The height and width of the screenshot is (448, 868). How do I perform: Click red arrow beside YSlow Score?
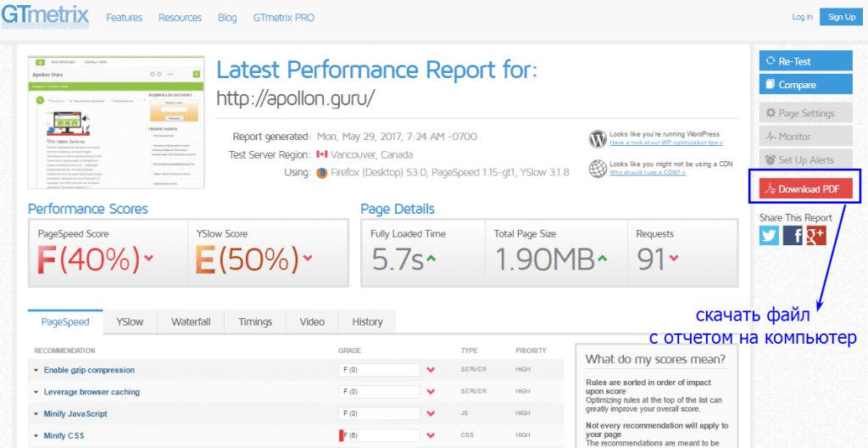coord(308,259)
